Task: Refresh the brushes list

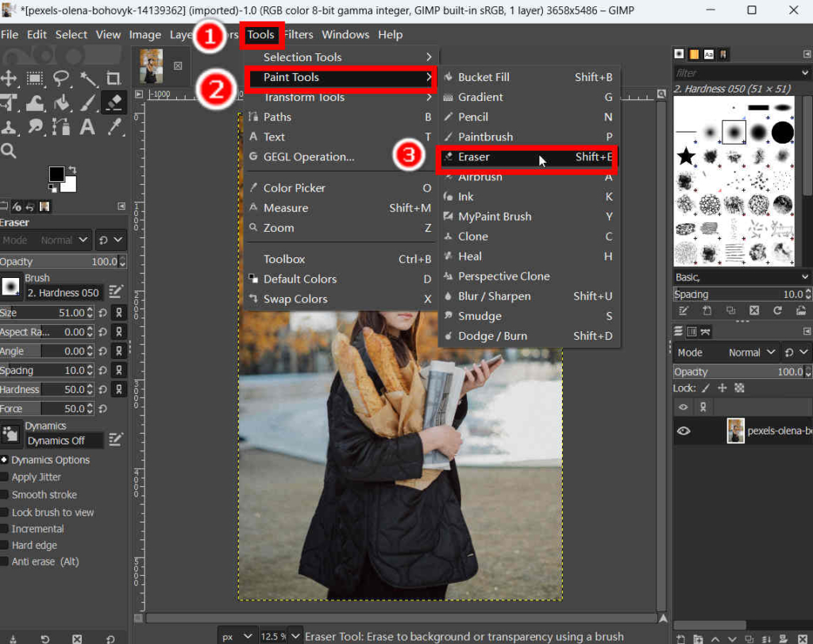Action: point(778,310)
